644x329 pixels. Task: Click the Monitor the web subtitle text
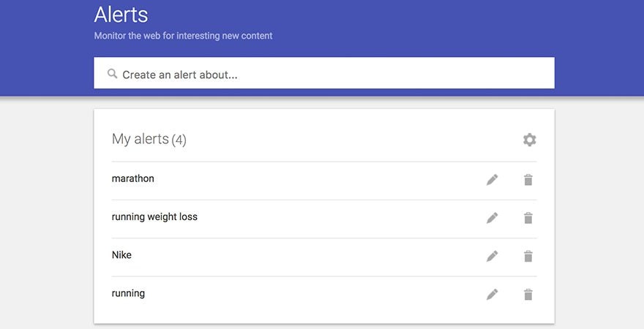click(x=183, y=35)
